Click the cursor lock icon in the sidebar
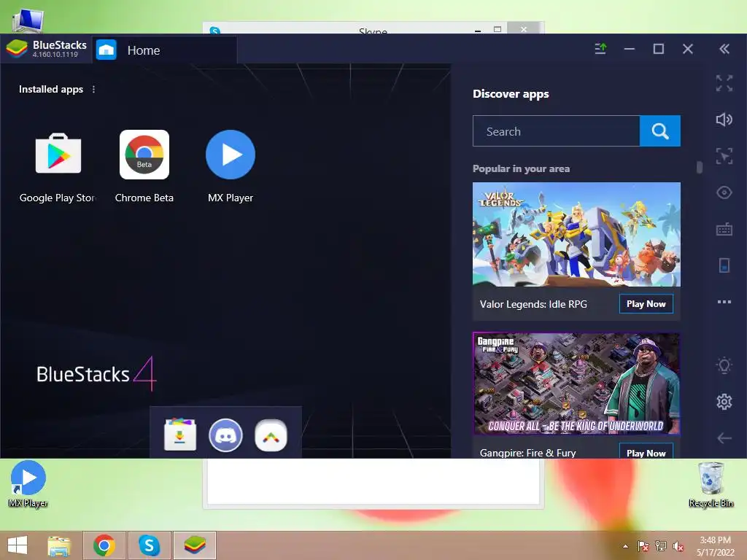 [x=724, y=156]
